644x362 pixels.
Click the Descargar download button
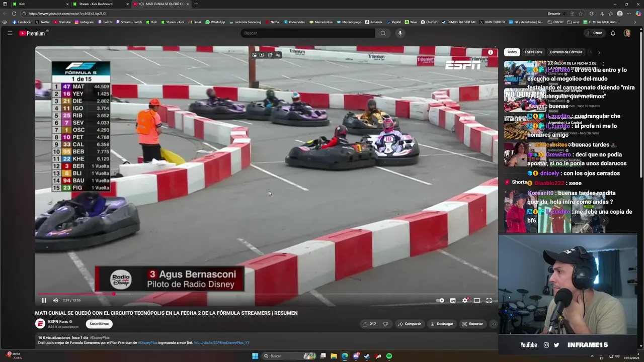[442, 324]
